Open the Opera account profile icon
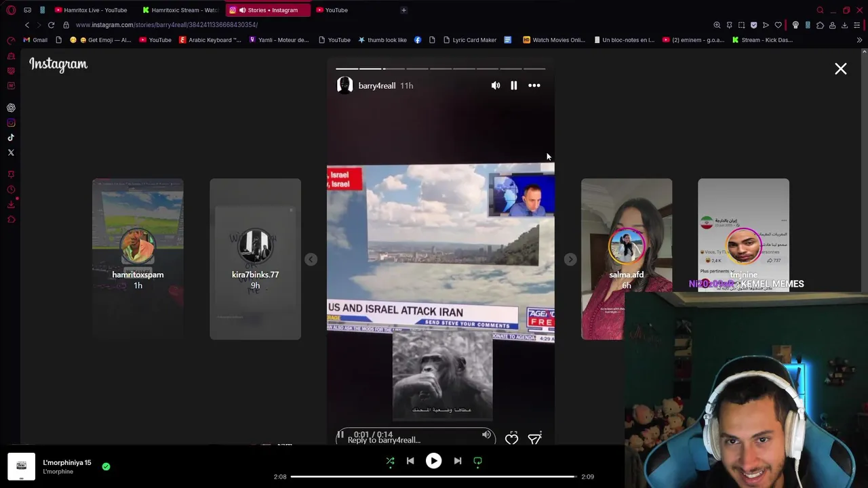868x488 pixels. coord(832,25)
